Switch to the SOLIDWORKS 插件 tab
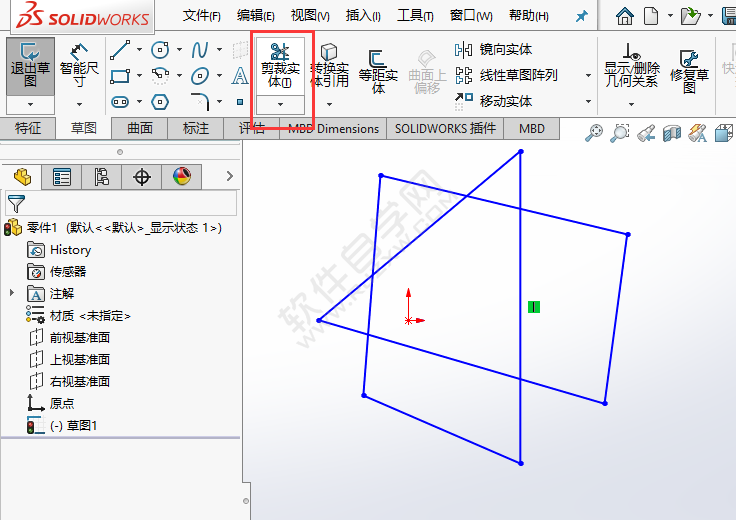 pyautogui.click(x=445, y=129)
